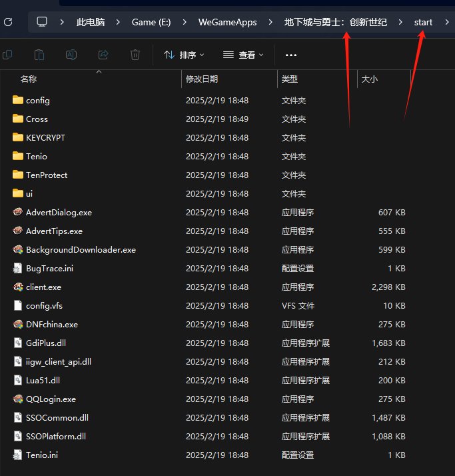Select the Tenio folder icon
This screenshot has height=476, width=455.
click(18, 156)
